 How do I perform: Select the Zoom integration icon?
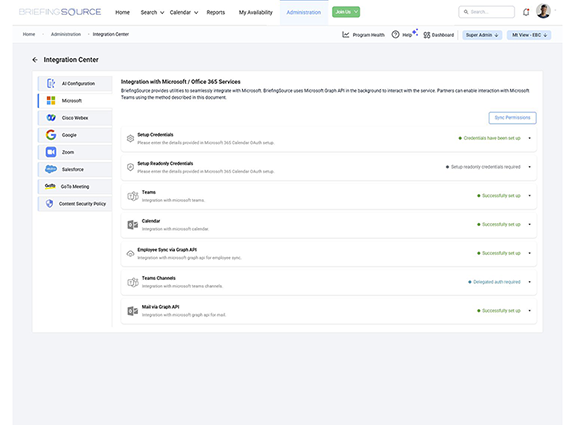pyautogui.click(x=51, y=152)
